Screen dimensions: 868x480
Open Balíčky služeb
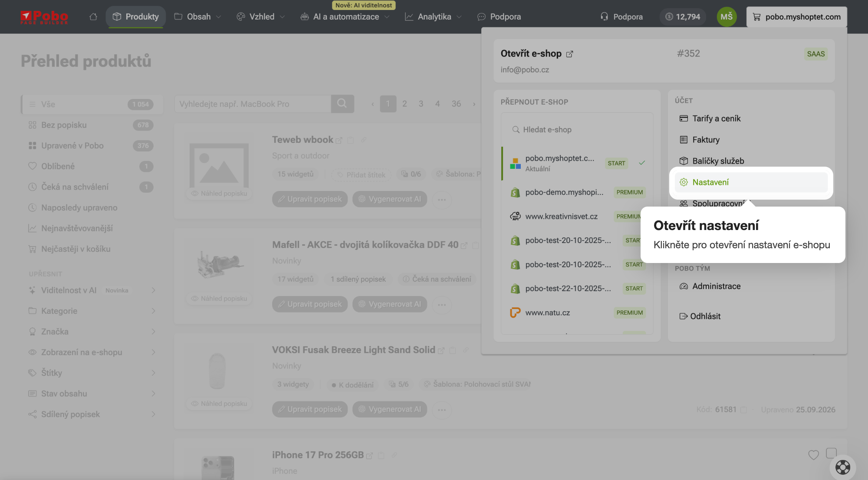[751, 161]
